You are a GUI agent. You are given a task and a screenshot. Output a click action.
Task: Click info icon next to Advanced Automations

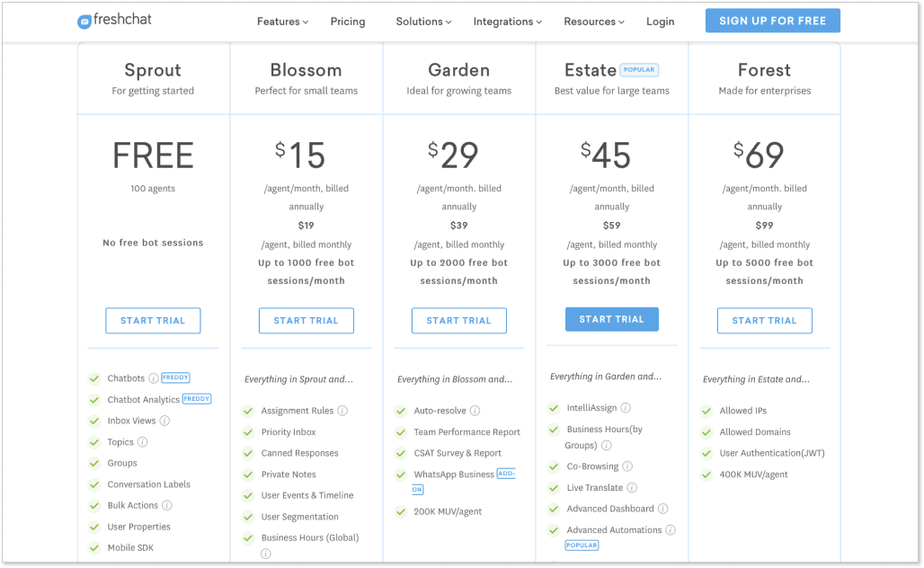pyautogui.click(x=671, y=530)
